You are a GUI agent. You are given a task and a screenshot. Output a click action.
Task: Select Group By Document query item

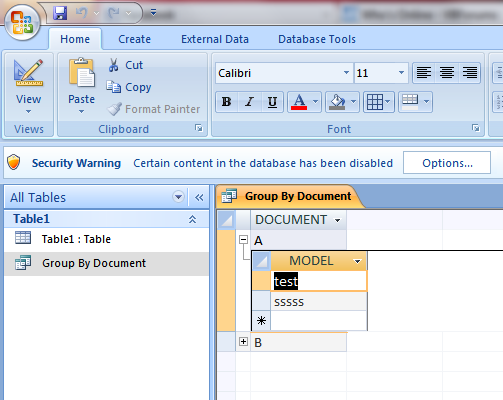coord(107,263)
